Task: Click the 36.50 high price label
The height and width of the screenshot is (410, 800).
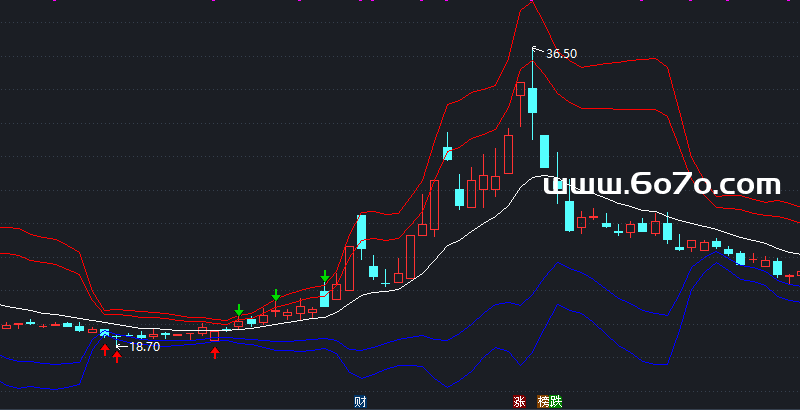Action: point(561,54)
